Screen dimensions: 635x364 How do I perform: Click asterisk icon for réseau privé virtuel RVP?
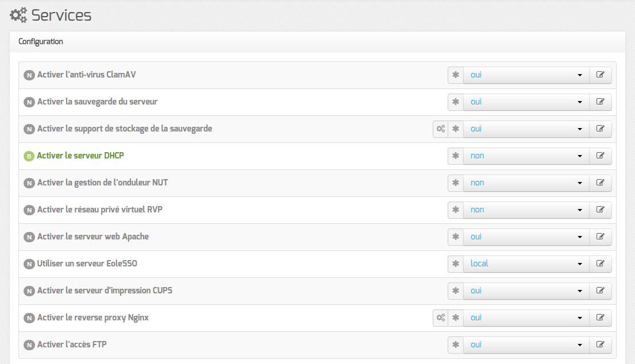[456, 210]
